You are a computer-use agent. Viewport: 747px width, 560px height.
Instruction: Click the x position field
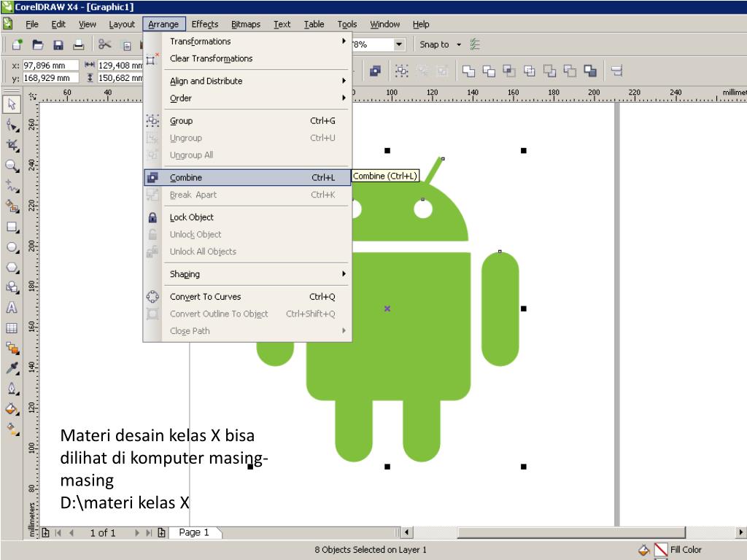[x=50, y=65]
